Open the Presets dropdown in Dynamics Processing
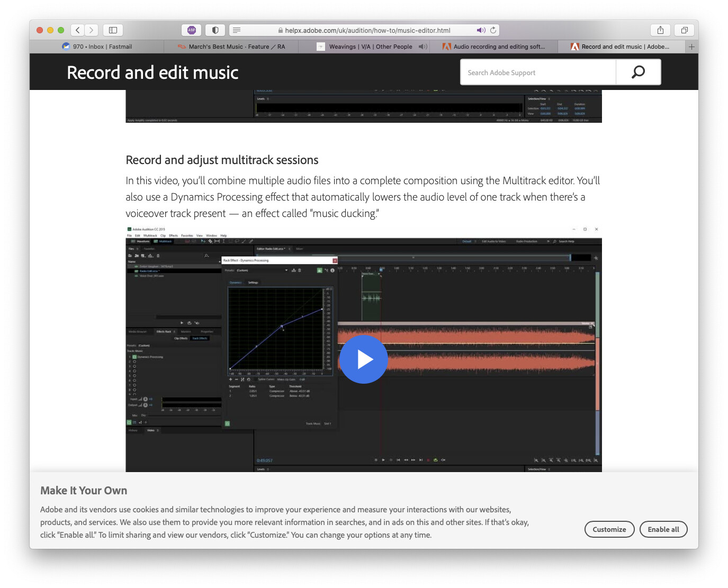This screenshot has width=728, height=588. [286, 270]
